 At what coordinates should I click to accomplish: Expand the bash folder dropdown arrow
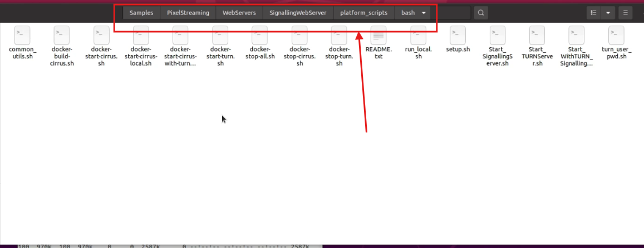pyautogui.click(x=424, y=13)
